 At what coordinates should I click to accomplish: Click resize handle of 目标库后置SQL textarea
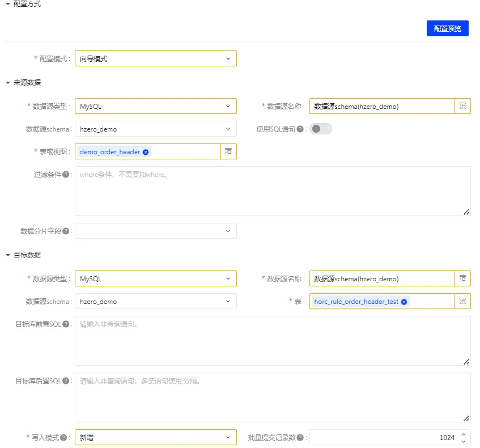click(466, 419)
